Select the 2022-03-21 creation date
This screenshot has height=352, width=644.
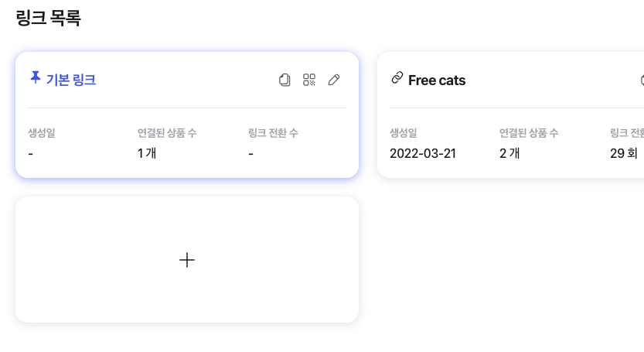pos(423,153)
